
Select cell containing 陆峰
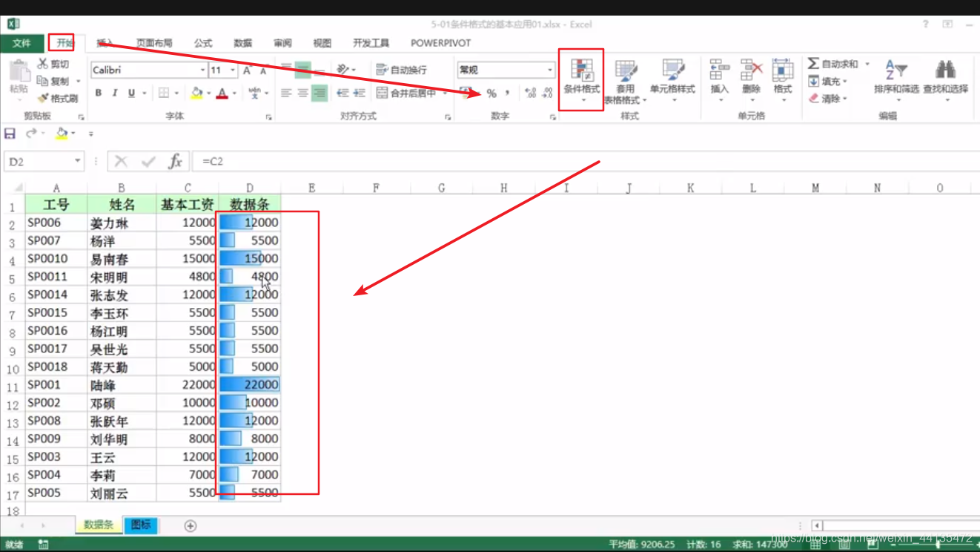click(x=122, y=384)
